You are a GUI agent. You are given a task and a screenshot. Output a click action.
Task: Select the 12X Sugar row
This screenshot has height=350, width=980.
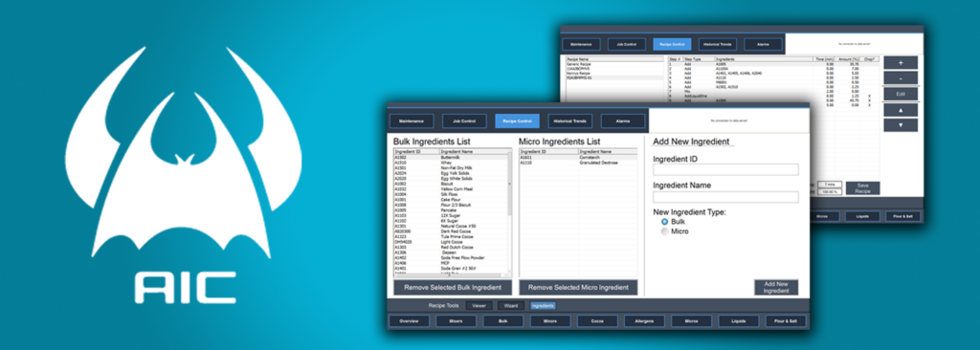click(x=450, y=215)
